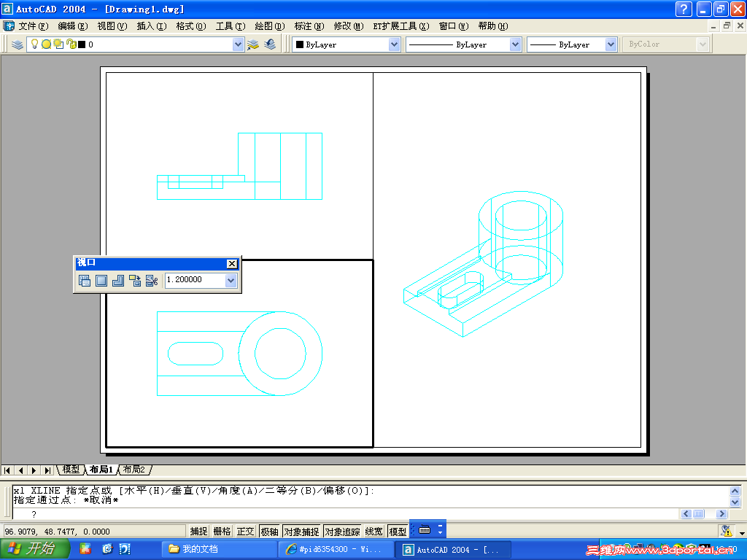This screenshot has width=747, height=560.
Task: Click the Single Viewport icon
Action: coord(101,281)
